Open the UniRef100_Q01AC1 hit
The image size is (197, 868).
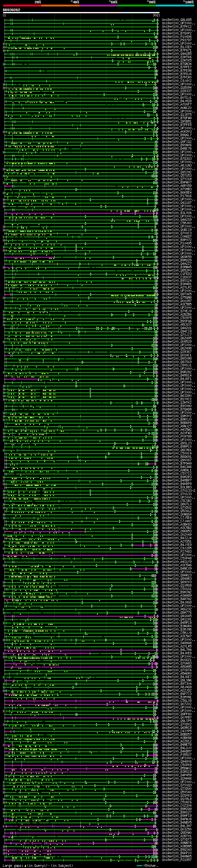click(x=177, y=355)
